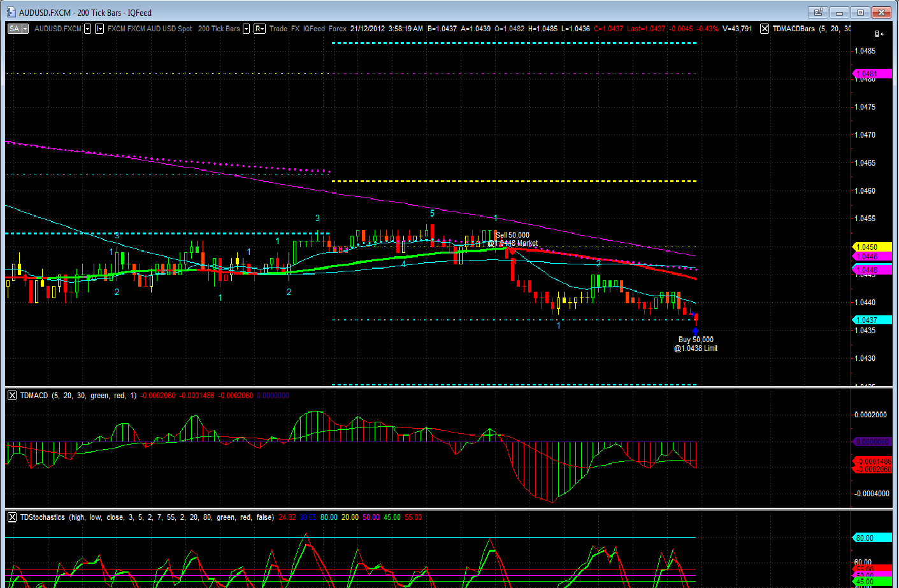
Task: Click the -0.43% percent change value
Action: pyautogui.click(x=707, y=29)
